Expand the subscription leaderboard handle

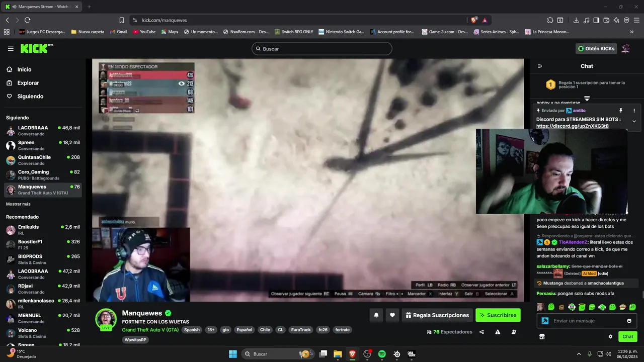pos(587,98)
